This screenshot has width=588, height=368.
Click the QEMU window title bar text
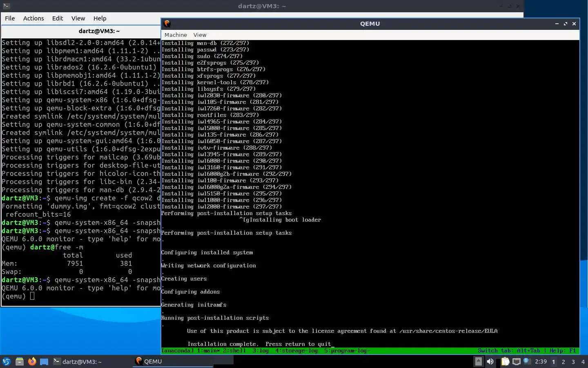click(x=370, y=24)
